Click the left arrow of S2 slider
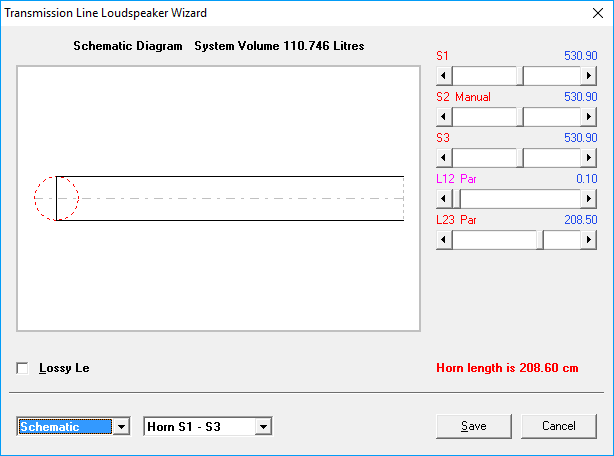Image resolution: width=614 pixels, height=456 pixels. pos(445,117)
